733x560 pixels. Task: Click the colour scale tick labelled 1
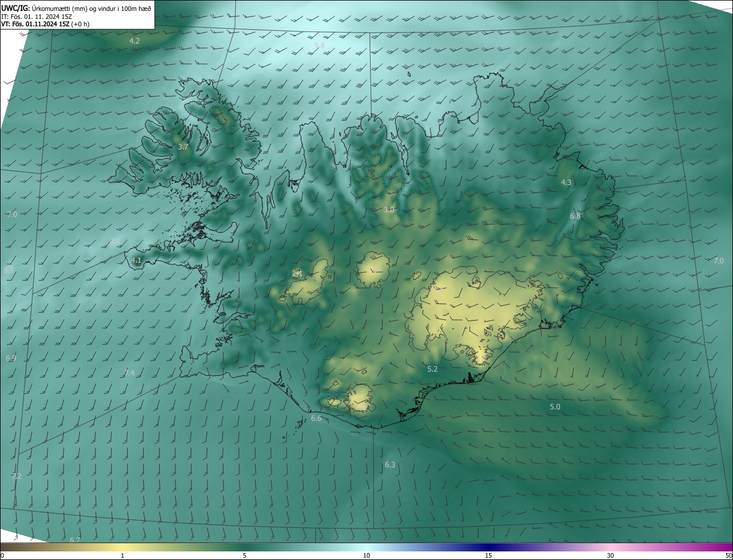pos(123,556)
